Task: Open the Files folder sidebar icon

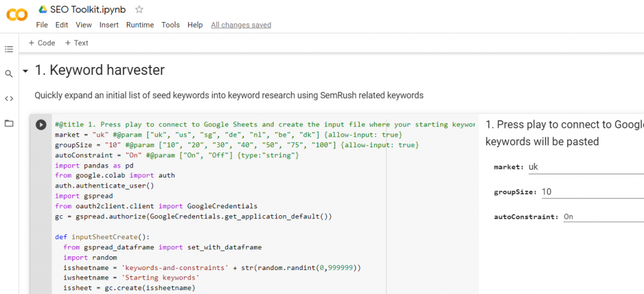Action: click(9, 123)
